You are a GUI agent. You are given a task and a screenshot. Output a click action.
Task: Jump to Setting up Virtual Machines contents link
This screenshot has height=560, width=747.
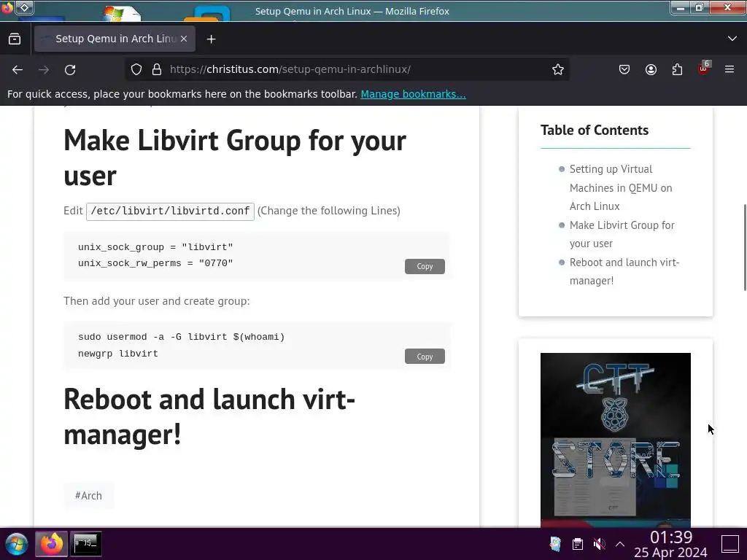(621, 187)
